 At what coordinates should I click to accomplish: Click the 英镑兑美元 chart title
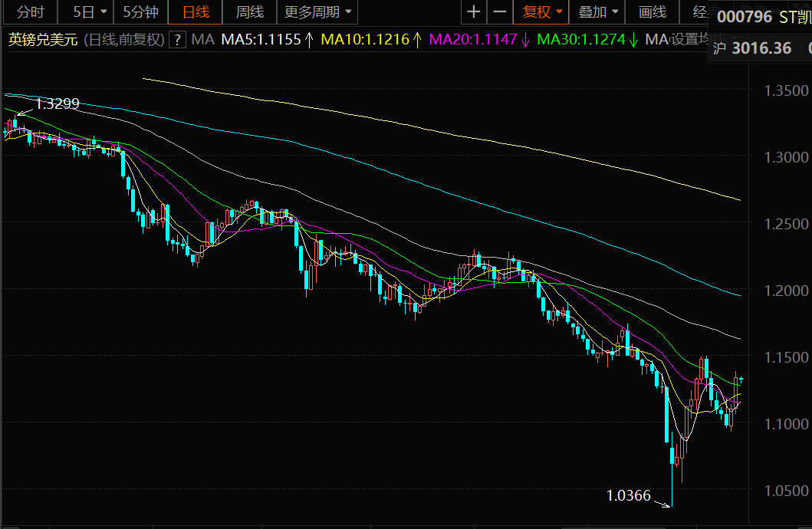(x=42, y=39)
